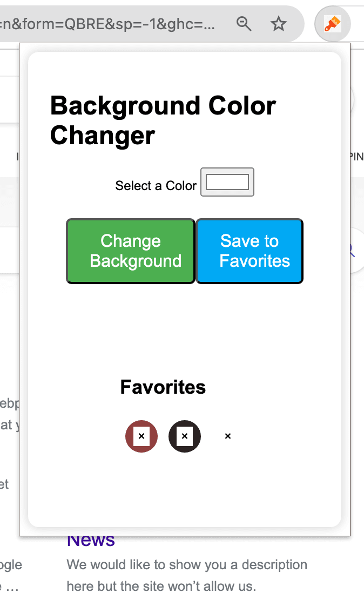Remove the maroon favorite using its × icon
Viewport: 364px width, 593px height.
click(141, 436)
